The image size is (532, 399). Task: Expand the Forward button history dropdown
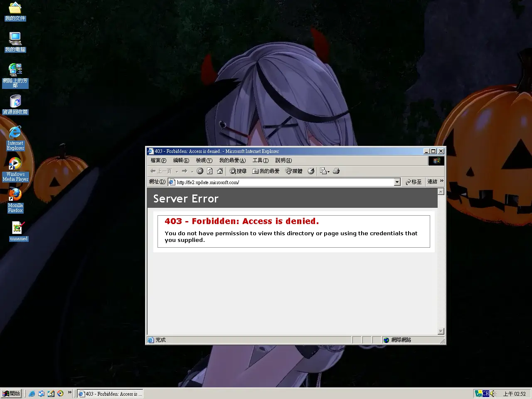click(192, 171)
